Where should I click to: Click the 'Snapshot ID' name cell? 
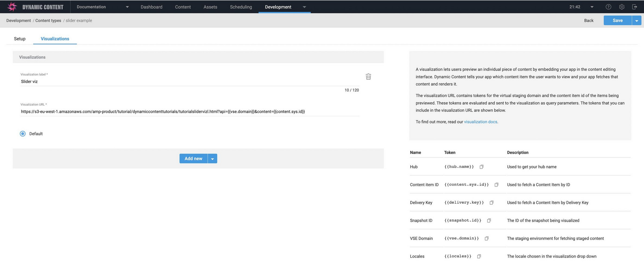421,221
